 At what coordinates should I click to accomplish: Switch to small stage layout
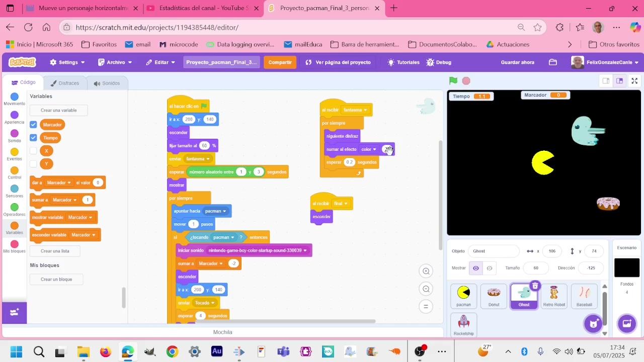(606, 81)
